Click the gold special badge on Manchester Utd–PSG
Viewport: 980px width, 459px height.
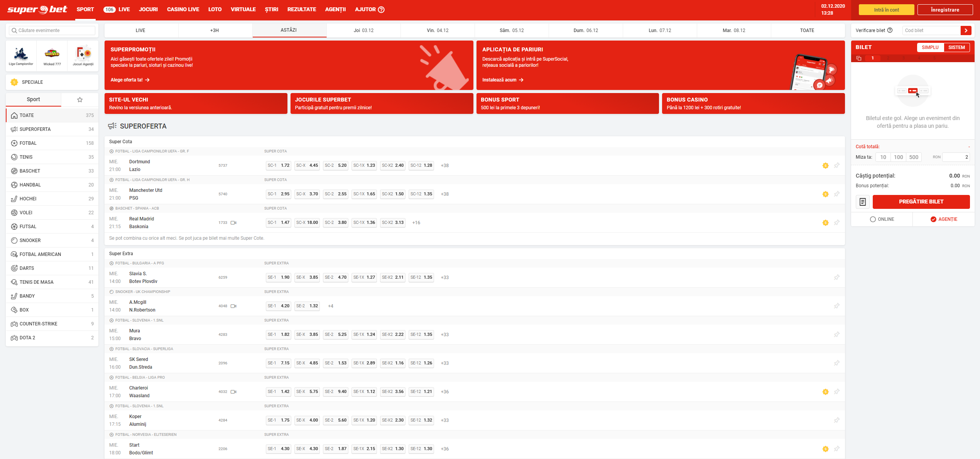point(825,194)
